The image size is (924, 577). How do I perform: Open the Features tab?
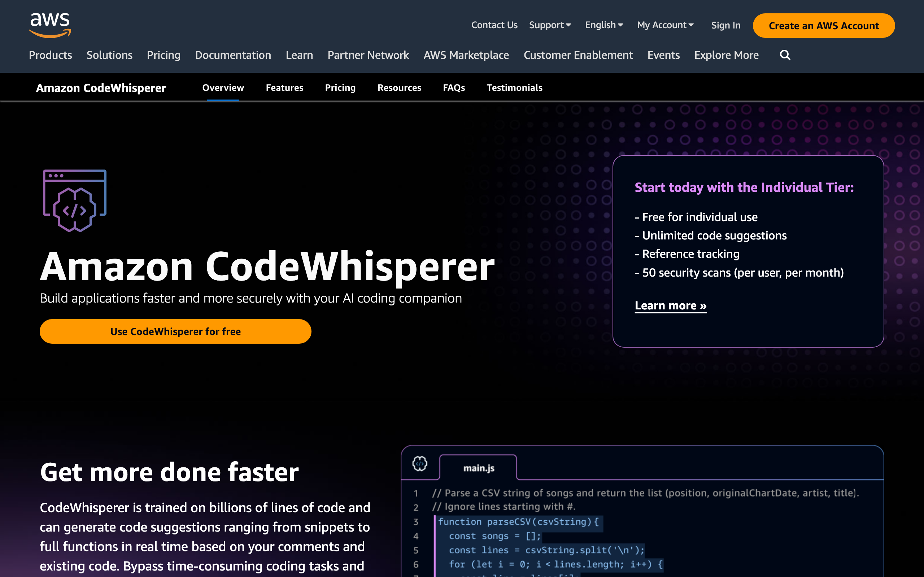[285, 87]
